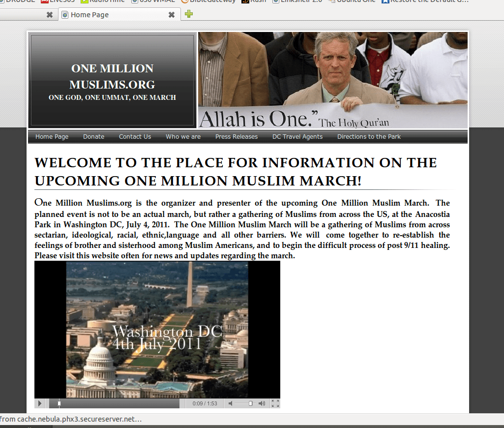Open the Donate page
The image size is (504, 428).
tap(93, 137)
